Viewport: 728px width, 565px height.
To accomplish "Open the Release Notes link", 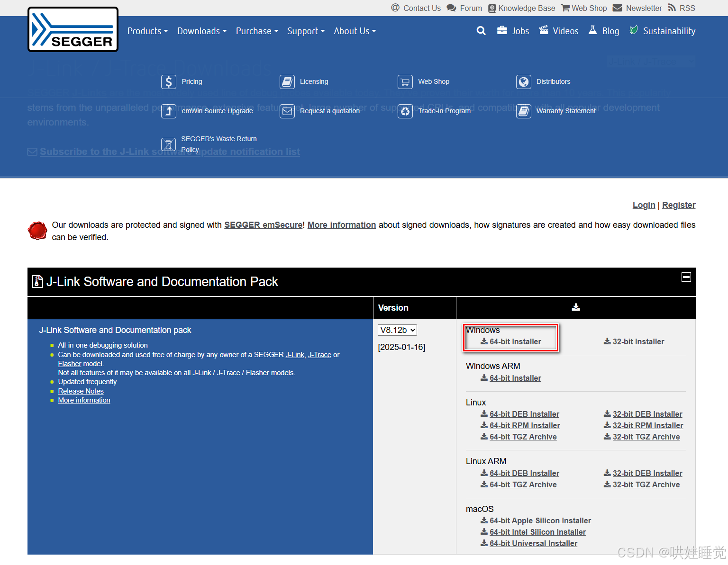I will click(x=81, y=391).
